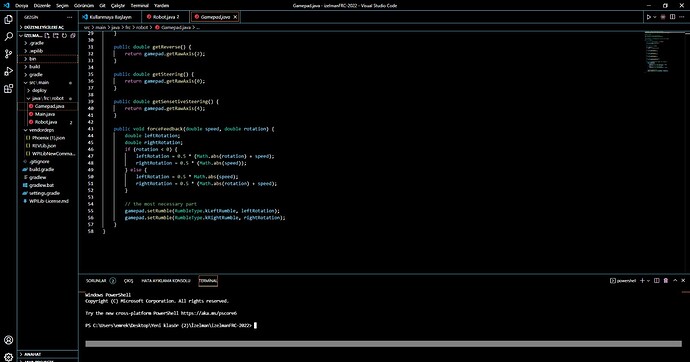
Task: Select the powershell terminal label
Action: coord(623,281)
